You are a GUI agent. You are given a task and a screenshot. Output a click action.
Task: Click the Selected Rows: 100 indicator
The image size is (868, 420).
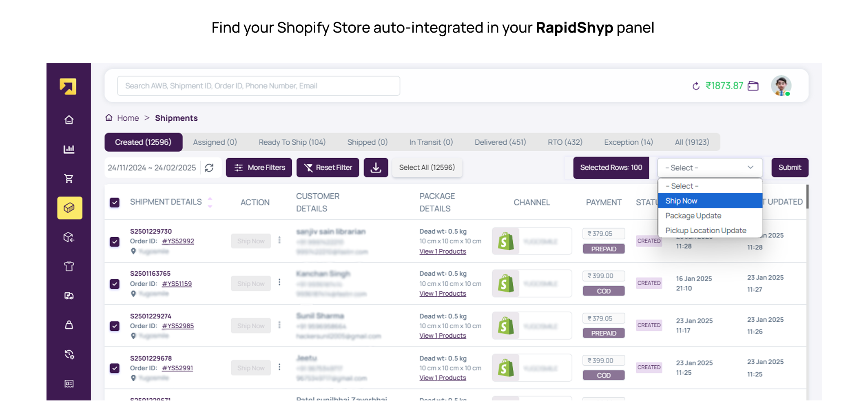[611, 168]
